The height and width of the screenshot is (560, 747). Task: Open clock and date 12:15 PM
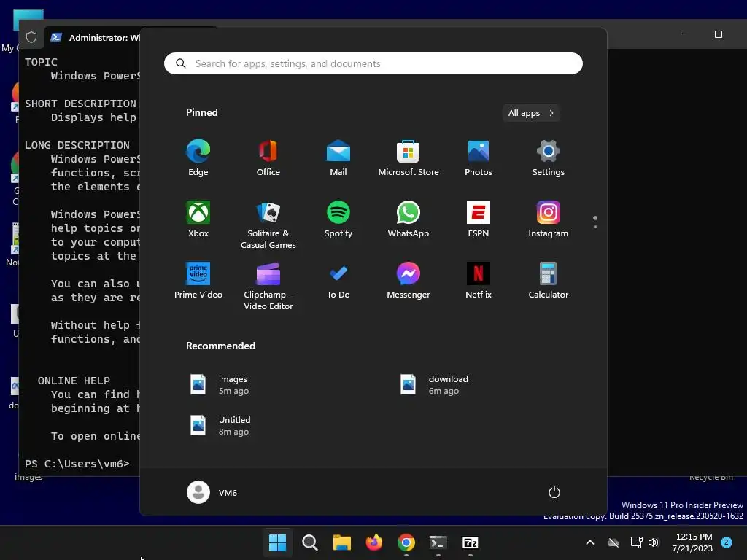693,542
